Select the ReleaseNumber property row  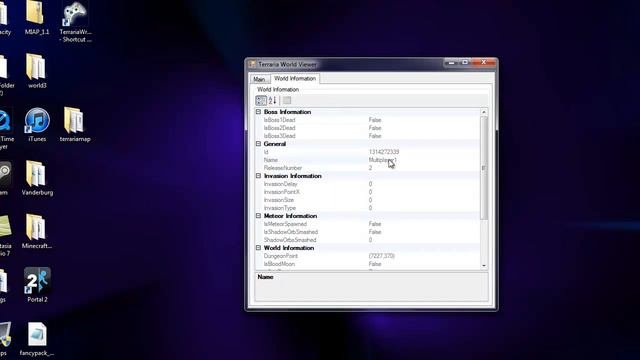click(367, 168)
